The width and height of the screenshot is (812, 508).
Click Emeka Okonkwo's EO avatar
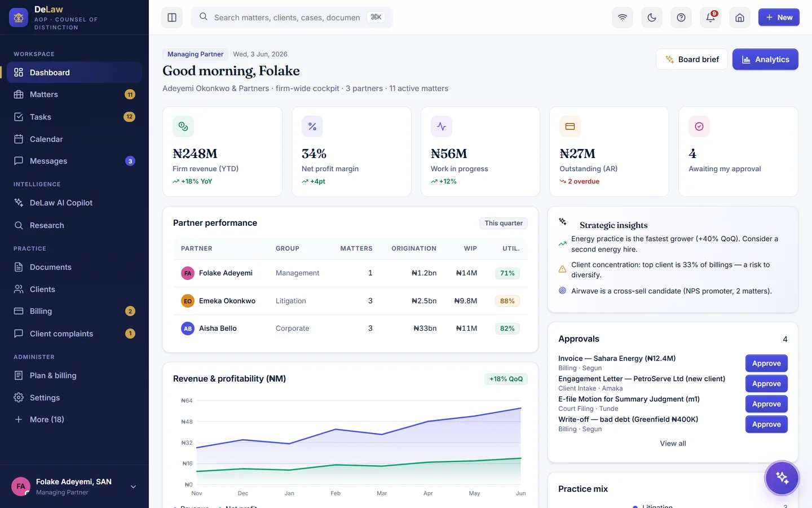tap(188, 301)
